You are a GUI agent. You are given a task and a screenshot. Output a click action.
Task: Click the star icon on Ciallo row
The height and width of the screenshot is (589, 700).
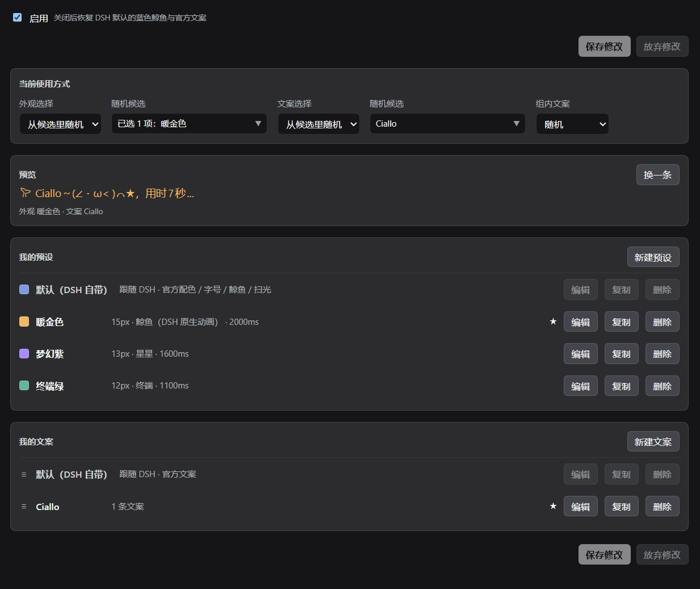click(x=553, y=506)
